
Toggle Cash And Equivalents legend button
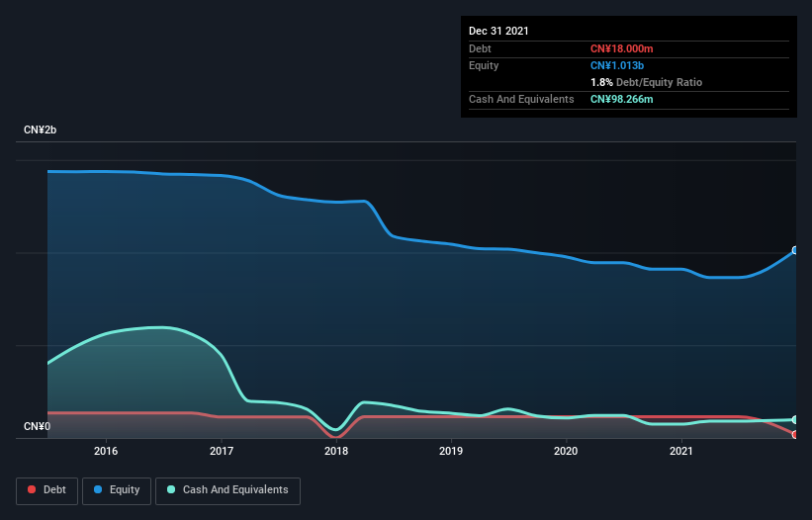(x=227, y=490)
